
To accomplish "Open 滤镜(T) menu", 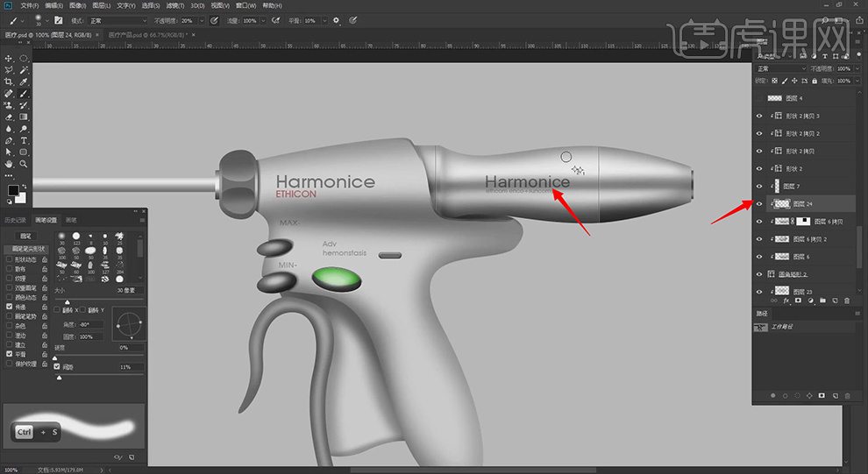I will (175, 5).
